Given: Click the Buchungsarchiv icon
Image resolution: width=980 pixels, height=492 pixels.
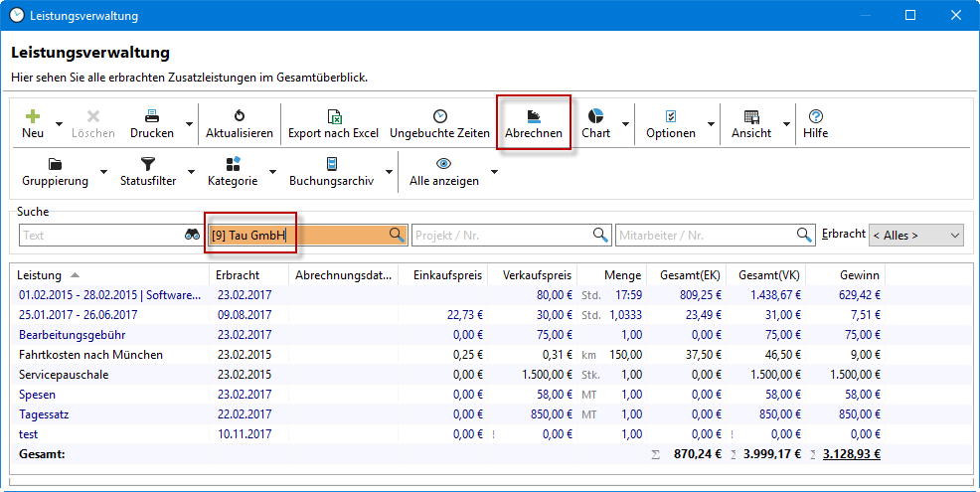Looking at the screenshot, I should click(x=332, y=164).
